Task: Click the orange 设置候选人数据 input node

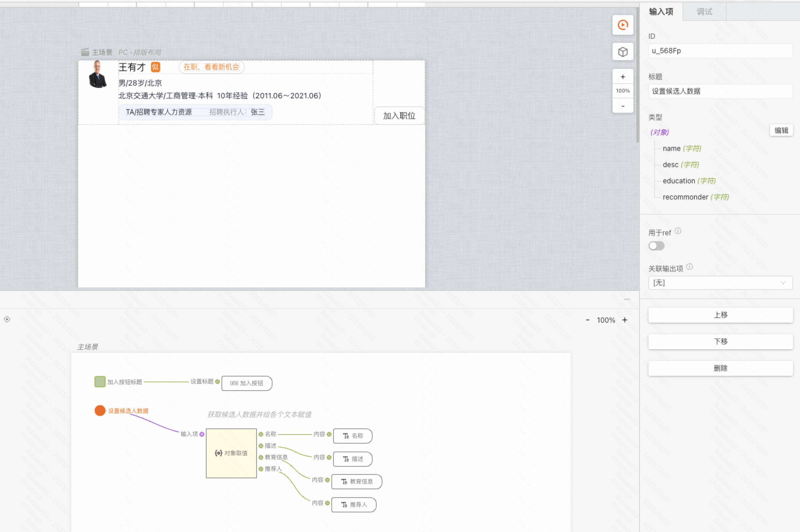Action: point(100,411)
